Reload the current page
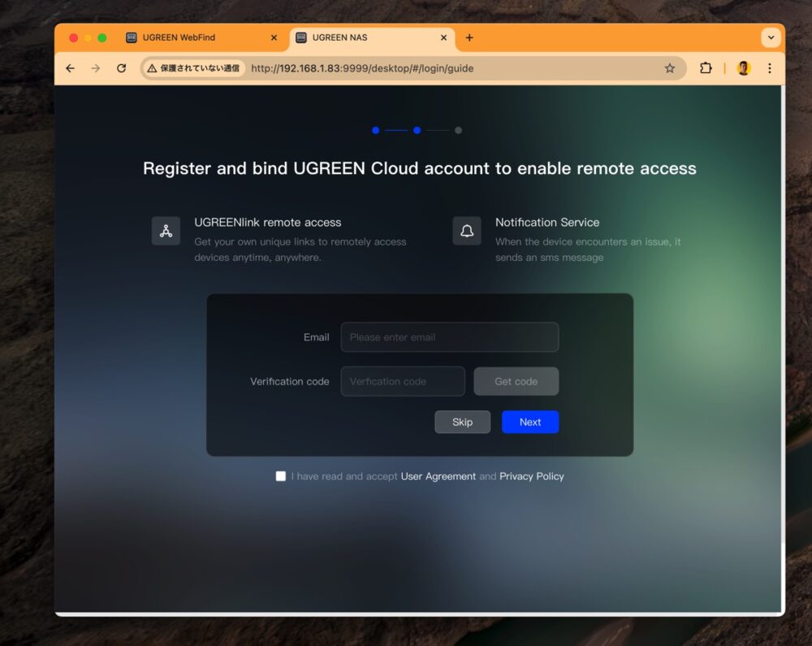 (122, 68)
